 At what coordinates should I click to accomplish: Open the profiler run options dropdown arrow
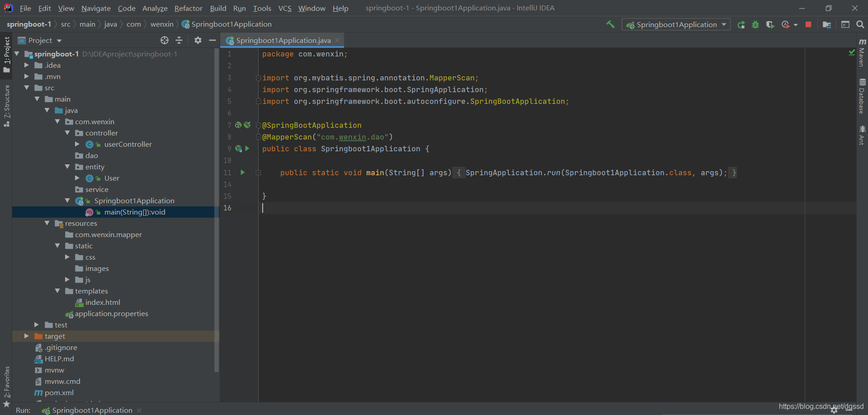[x=796, y=25]
